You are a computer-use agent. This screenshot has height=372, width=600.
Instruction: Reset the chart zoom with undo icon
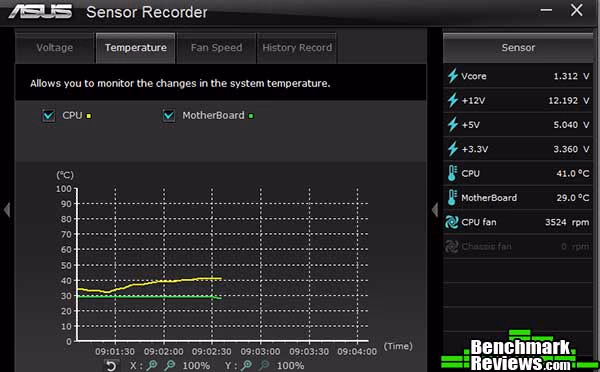coord(111,366)
